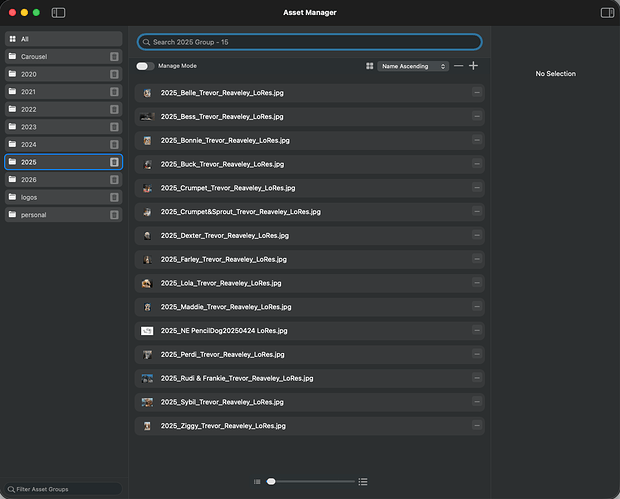
Task: Open options button for 2025_Belle image row
Action: tap(476, 92)
